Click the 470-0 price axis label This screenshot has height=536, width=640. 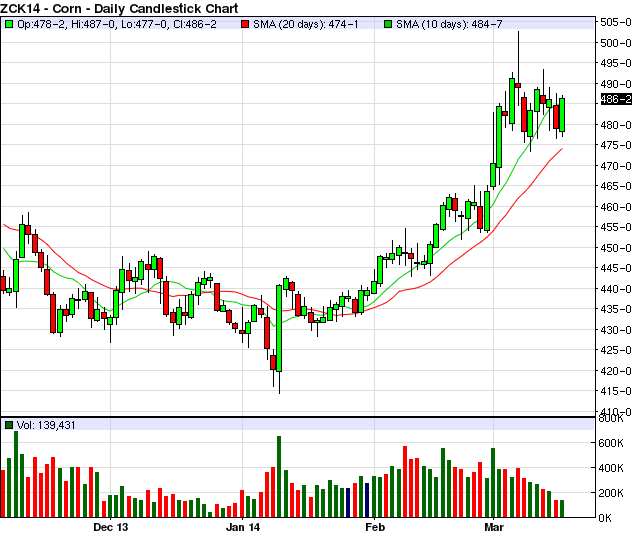pyautogui.click(x=616, y=166)
